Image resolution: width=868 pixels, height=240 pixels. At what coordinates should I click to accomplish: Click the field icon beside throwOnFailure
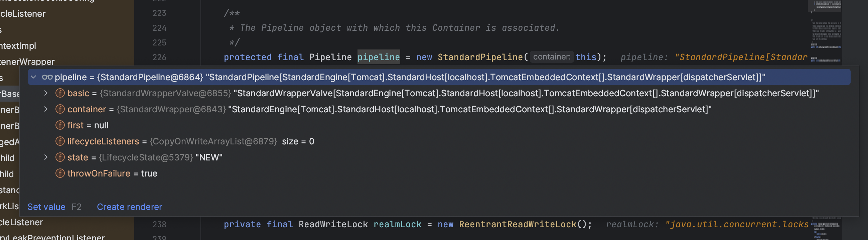coord(60,173)
